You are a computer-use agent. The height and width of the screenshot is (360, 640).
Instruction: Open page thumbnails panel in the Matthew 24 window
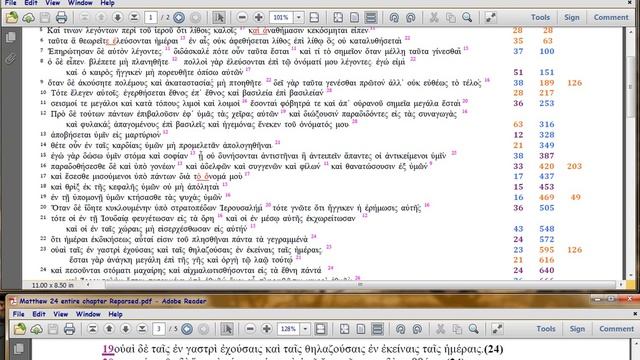tap(19, 349)
